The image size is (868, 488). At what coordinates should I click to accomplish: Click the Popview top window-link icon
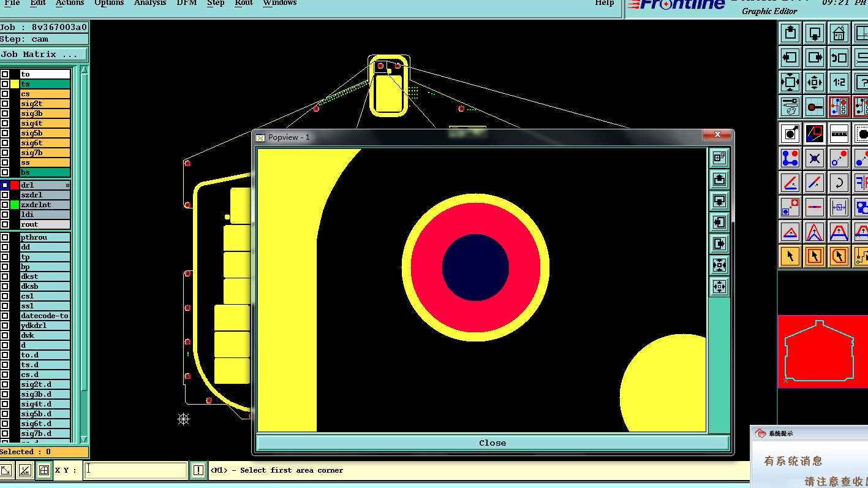pyautogui.click(x=719, y=158)
